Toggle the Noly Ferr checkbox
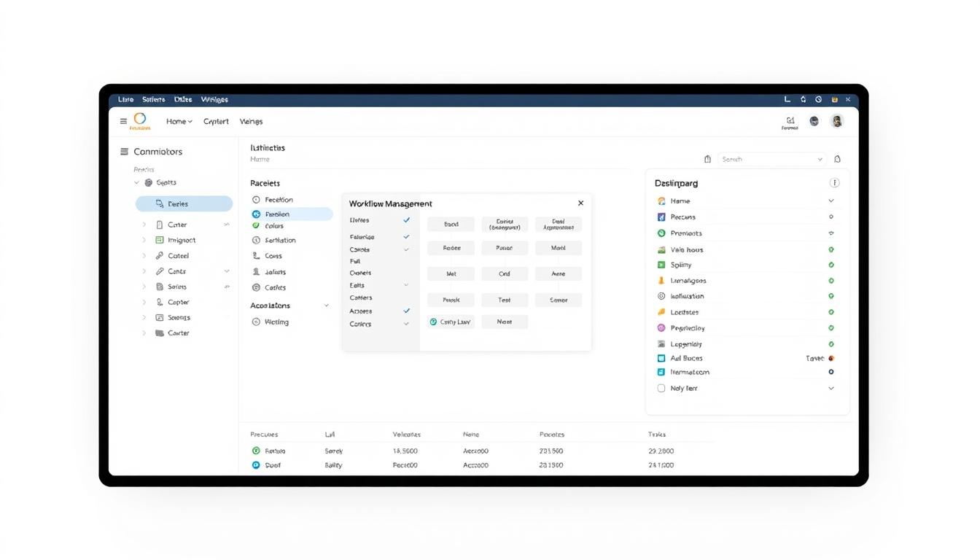Screen dimensions: 980x560 click(x=661, y=389)
